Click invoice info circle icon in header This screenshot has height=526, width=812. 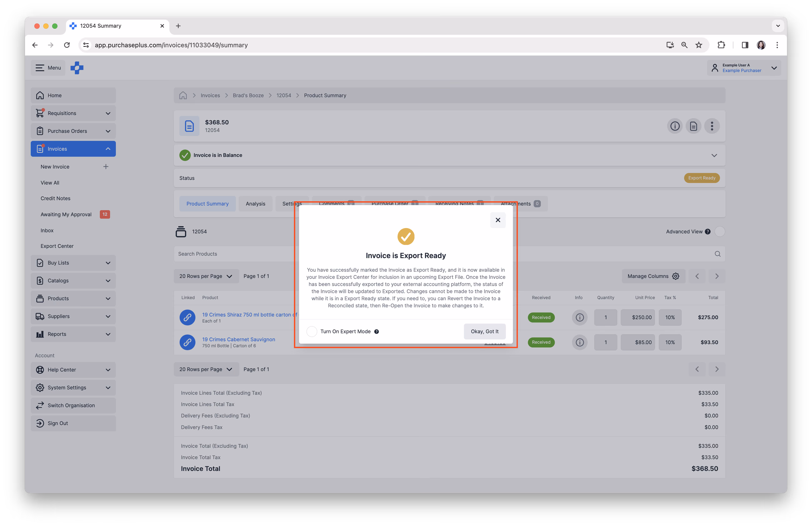click(x=675, y=126)
